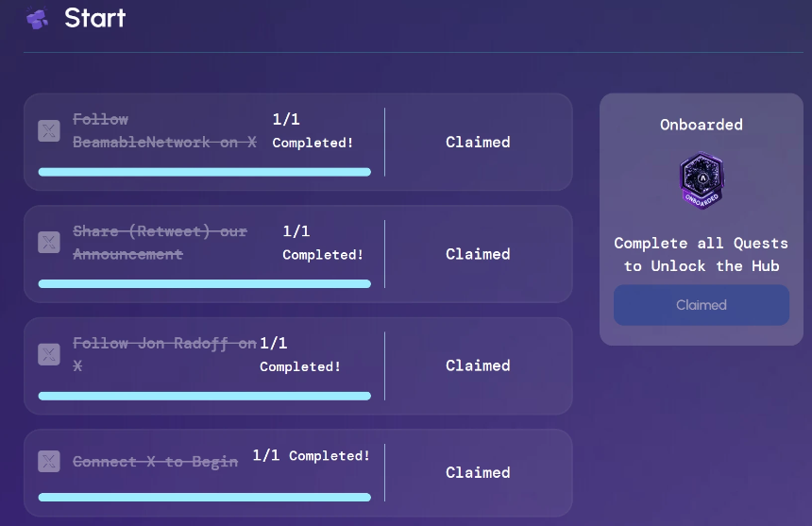Open the Connect X to Begin link
Screen dimensions: 812x526
[155, 462]
